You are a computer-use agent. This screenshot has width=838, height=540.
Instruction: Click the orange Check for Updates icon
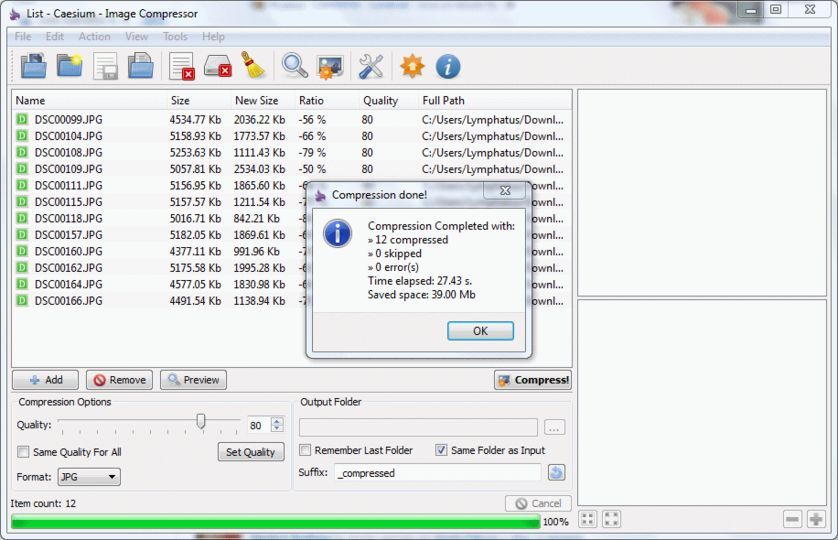(x=412, y=66)
